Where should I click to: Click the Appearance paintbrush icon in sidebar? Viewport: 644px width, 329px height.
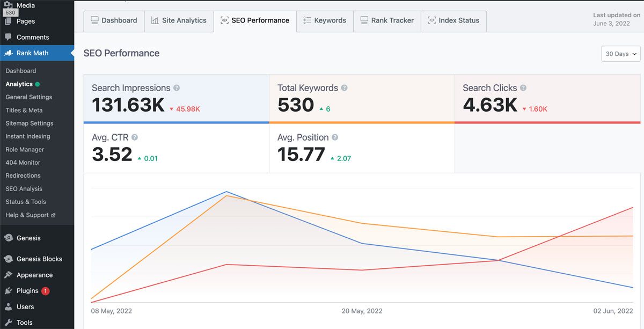(x=8, y=275)
